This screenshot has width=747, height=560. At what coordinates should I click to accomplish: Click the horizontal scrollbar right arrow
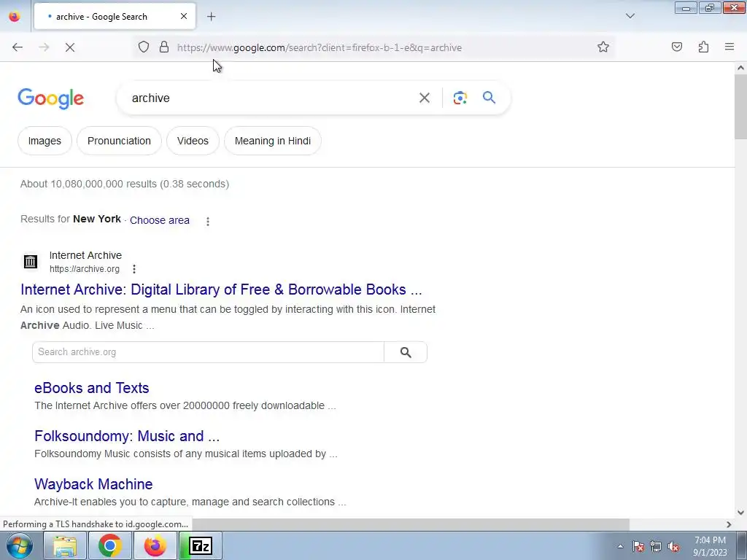pos(729,524)
